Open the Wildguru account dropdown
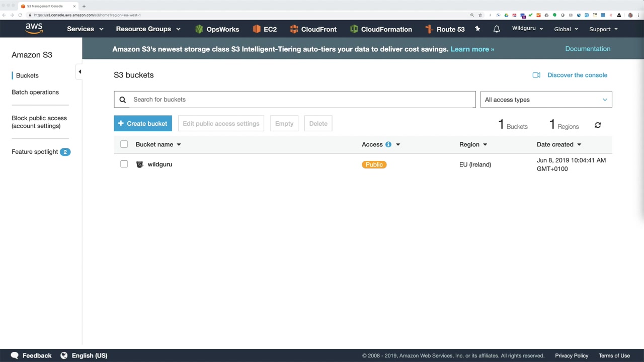Viewport: 644px width, 362px height. click(x=527, y=29)
